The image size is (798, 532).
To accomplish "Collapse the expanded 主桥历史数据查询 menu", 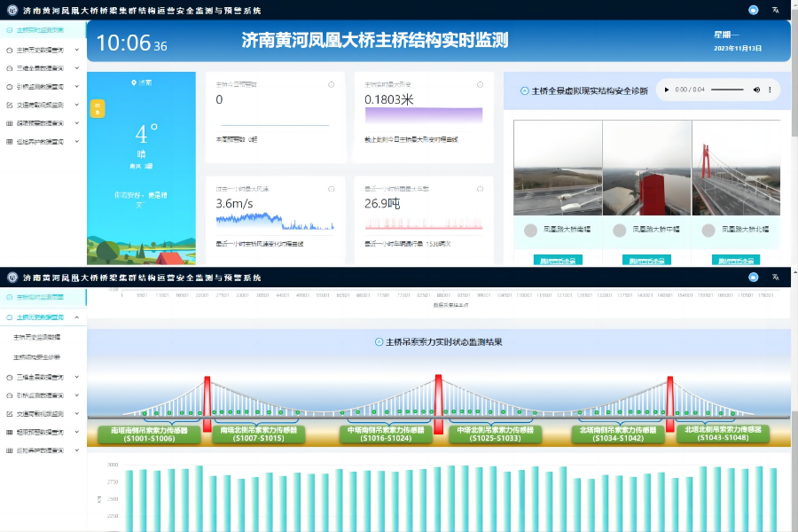I will coord(76,317).
